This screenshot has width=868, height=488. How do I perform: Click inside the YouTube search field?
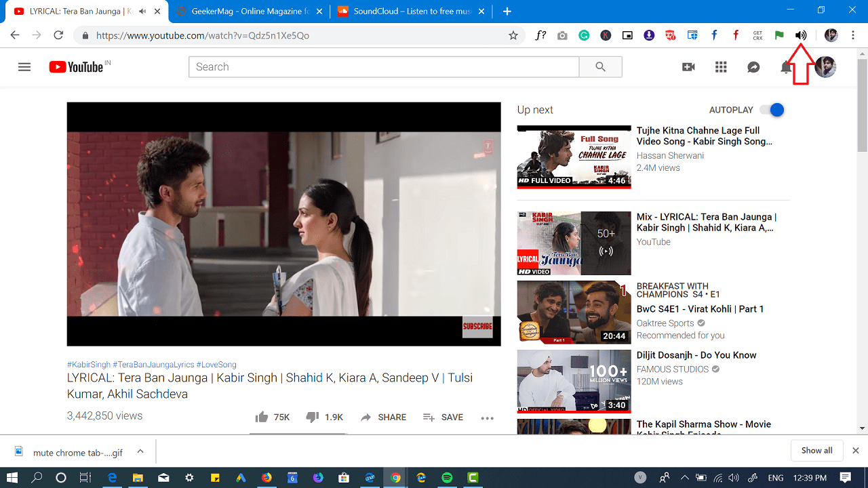[x=384, y=67]
